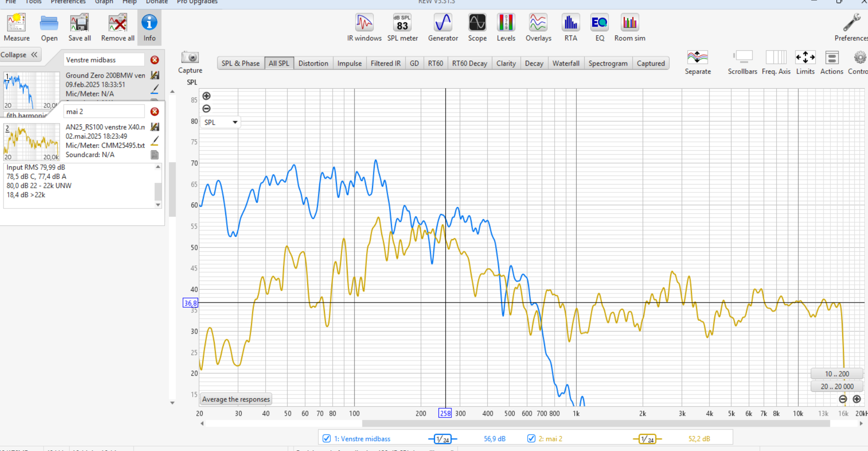Set frequency range to 10 .. 200
The width and height of the screenshot is (868, 451).
click(837, 374)
